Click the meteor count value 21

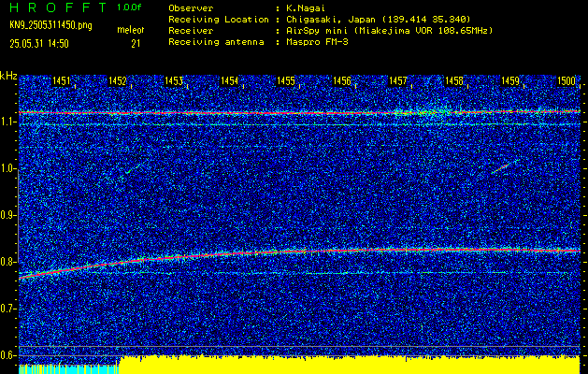coord(136,44)
